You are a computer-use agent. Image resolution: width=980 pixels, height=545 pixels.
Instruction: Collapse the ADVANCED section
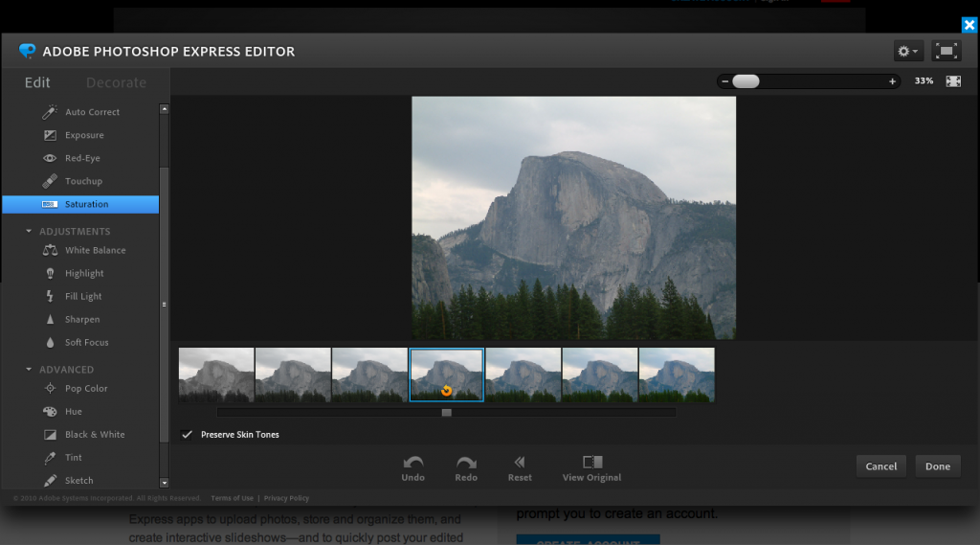(x=28, y=369)
